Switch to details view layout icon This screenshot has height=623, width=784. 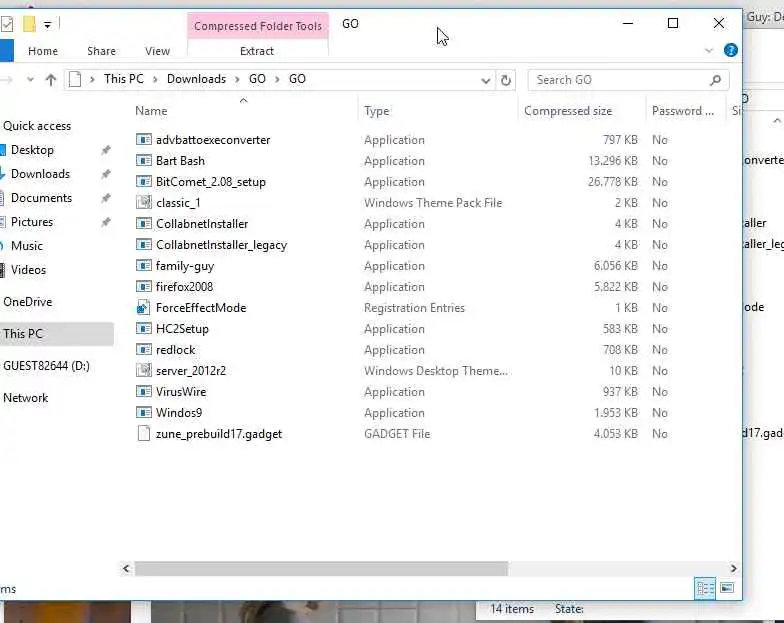(x=705, y=588)
